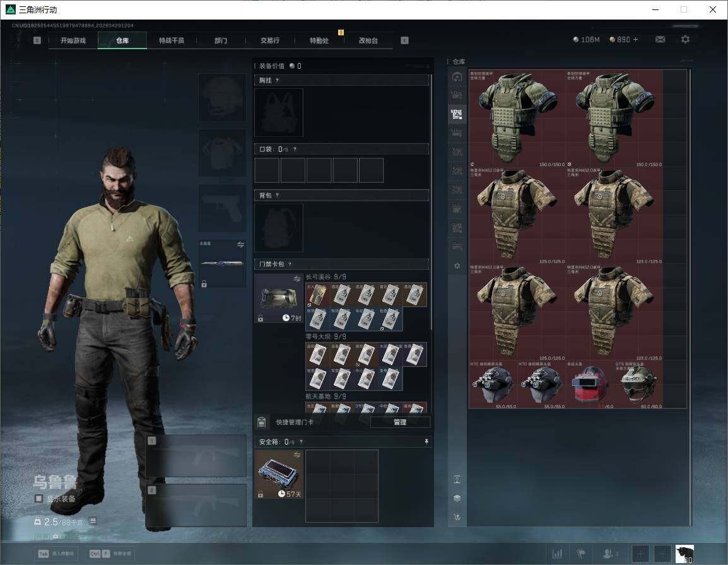Switch to the 开始游戏 tab
The image size is (728, 565).
[x=73, y=40]
